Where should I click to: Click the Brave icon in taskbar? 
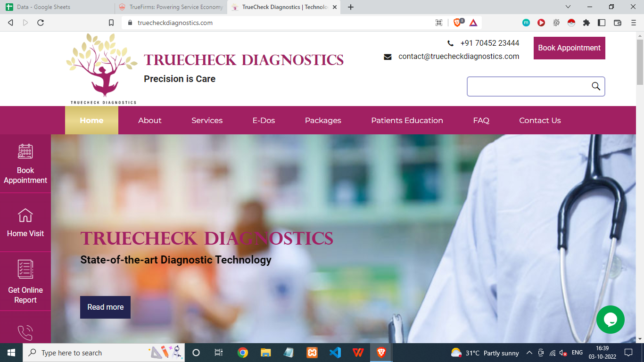click(x=381, y=353)
